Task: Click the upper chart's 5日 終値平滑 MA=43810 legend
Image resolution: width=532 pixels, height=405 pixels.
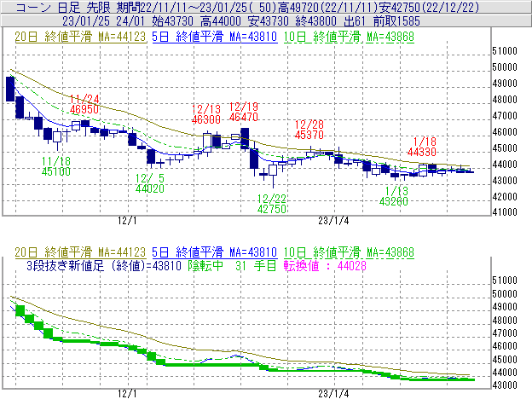Action: tap(215, 37)
